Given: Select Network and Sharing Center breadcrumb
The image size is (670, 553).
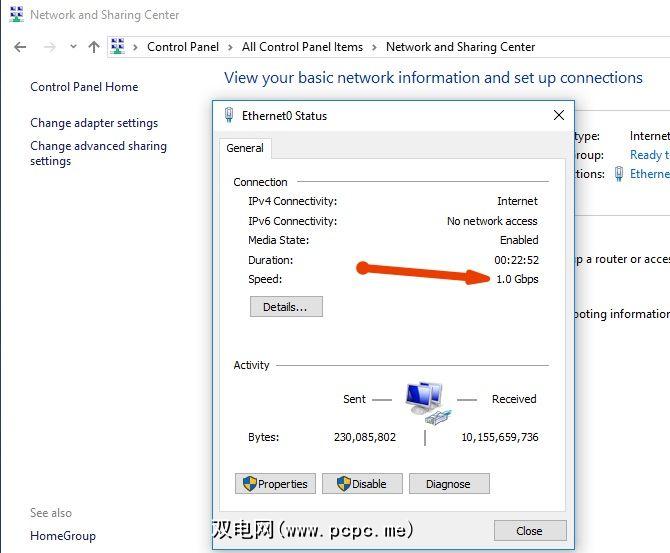Looking at the screenshot, I should [x=460, y=47].
